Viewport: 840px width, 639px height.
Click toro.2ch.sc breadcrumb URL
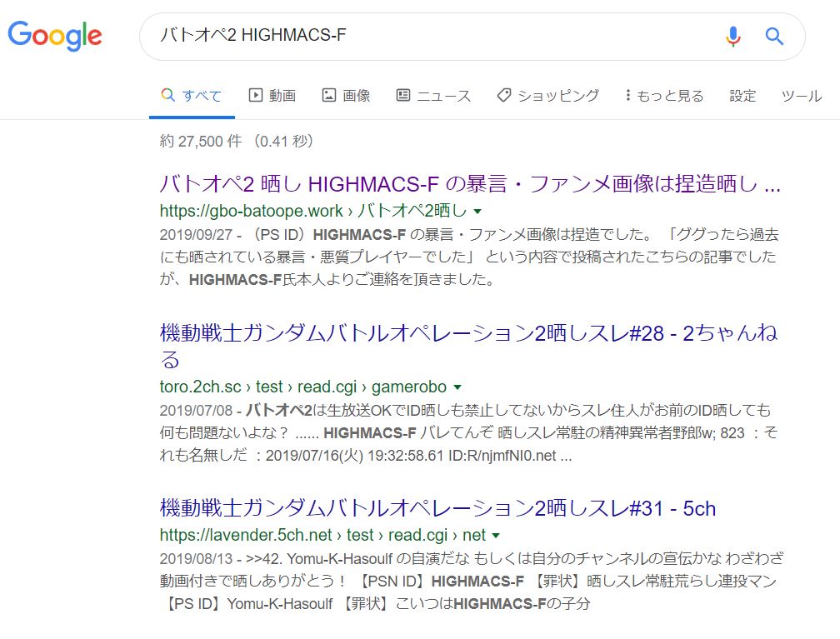(302, 387)
